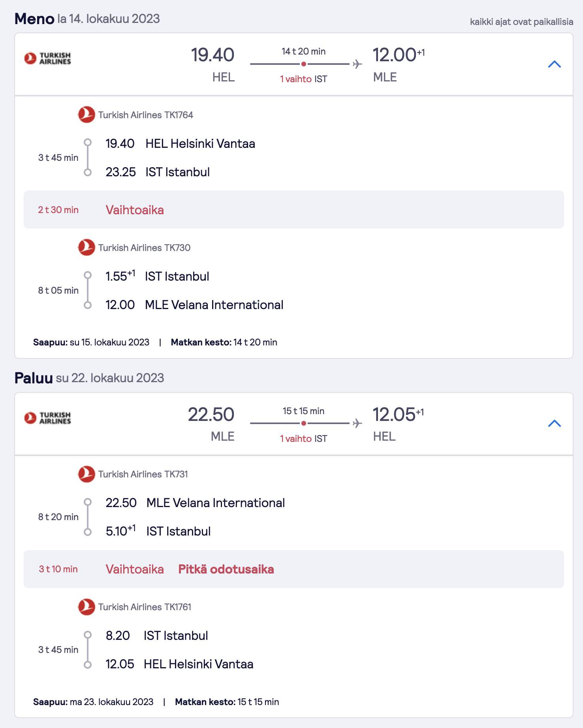The height and width of the screenshot is (728, 583).
Task: Click the 'Meno' outbound section heading
Action: click(x=34, y=19)
